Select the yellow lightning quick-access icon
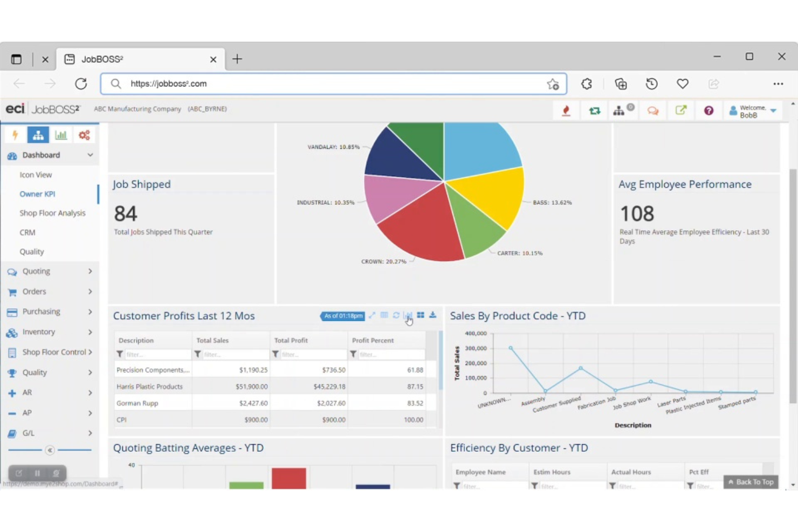This screenshot has width=798, height=532. (15, 135)
